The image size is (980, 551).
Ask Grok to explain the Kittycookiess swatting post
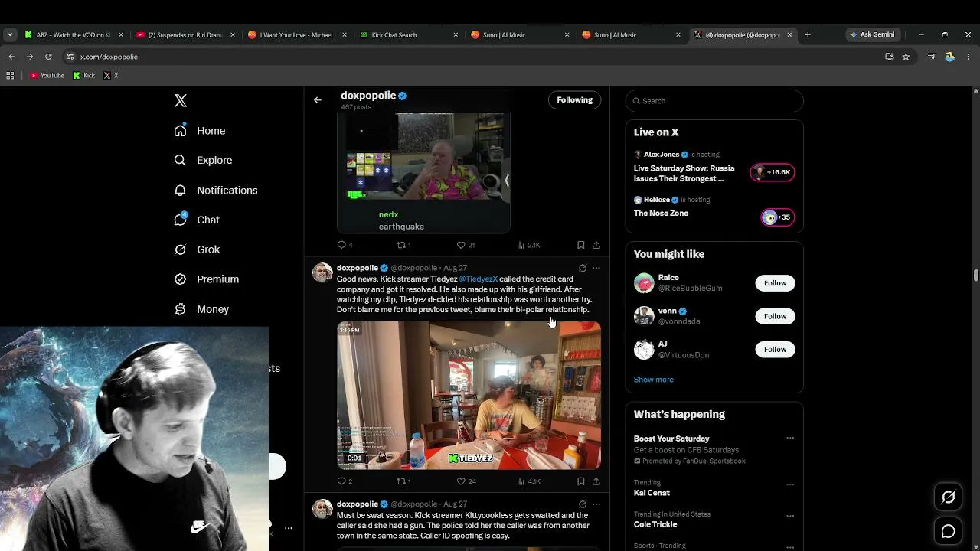click(583, 504)
